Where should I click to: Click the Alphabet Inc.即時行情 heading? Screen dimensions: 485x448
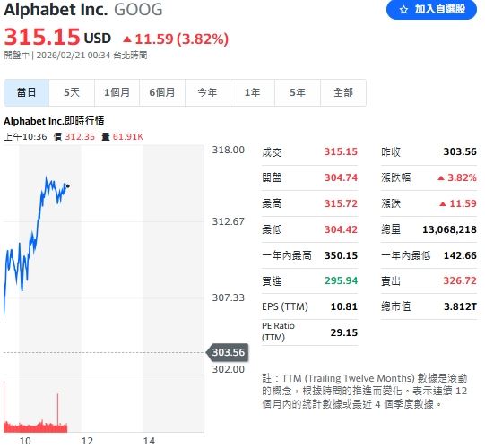54,121
